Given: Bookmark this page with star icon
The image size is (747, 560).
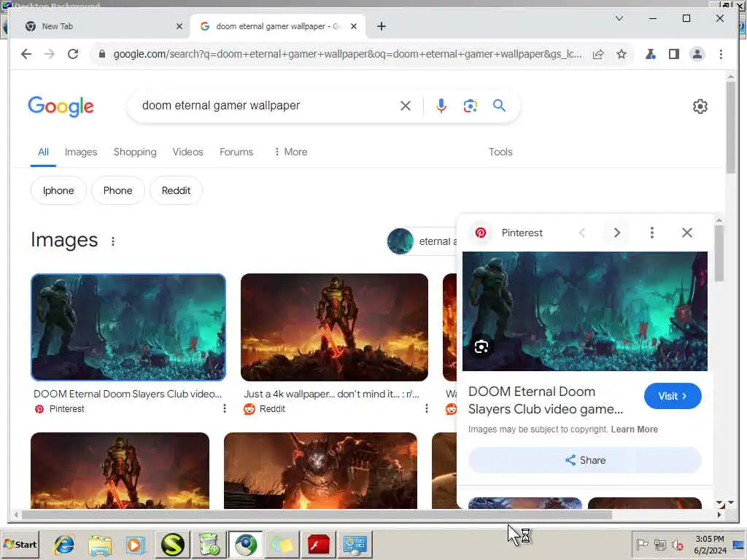Looking at the screenshot, I should (622, 54).
